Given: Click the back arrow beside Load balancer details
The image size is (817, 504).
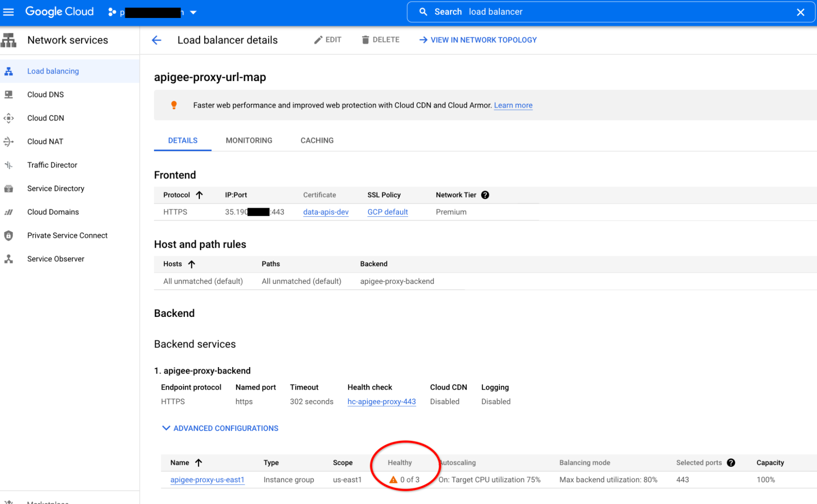Looking at the screenshot, I should (x=157, y=40).
